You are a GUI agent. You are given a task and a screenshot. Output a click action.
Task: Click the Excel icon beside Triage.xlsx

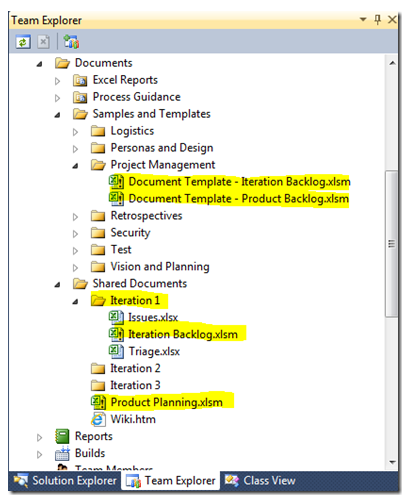click(116, 351)
